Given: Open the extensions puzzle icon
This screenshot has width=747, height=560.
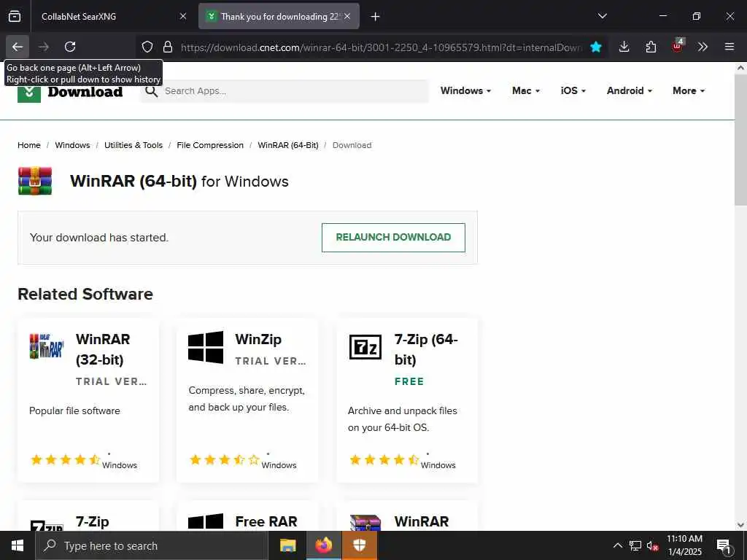Looking at the screenshot, I should tap(651, 47).
